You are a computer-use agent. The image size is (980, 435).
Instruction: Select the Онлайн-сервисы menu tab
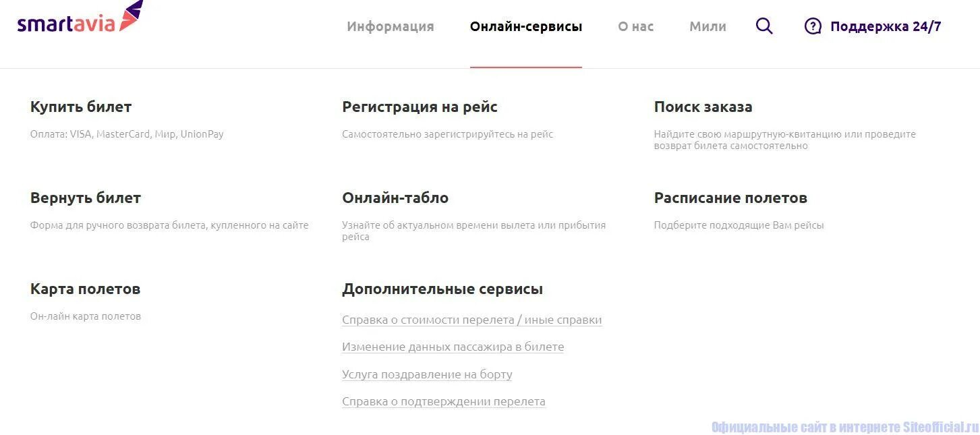click(x=526, y=26)
